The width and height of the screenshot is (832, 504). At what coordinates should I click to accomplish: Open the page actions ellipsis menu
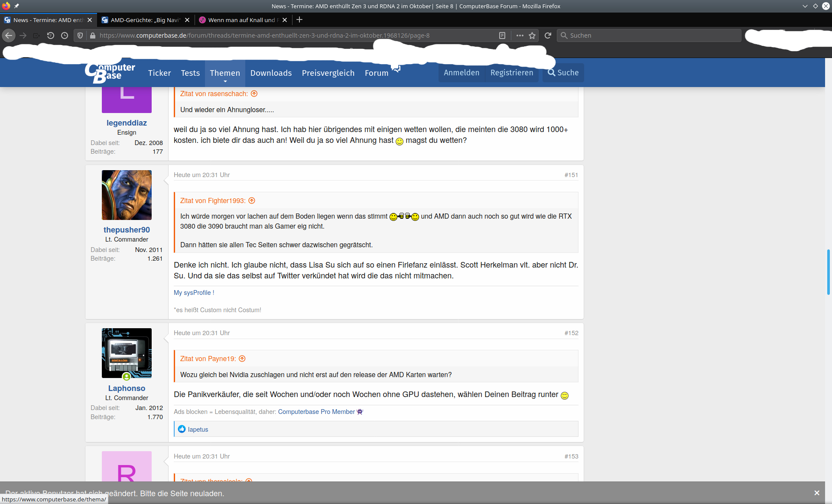(519, 36)
